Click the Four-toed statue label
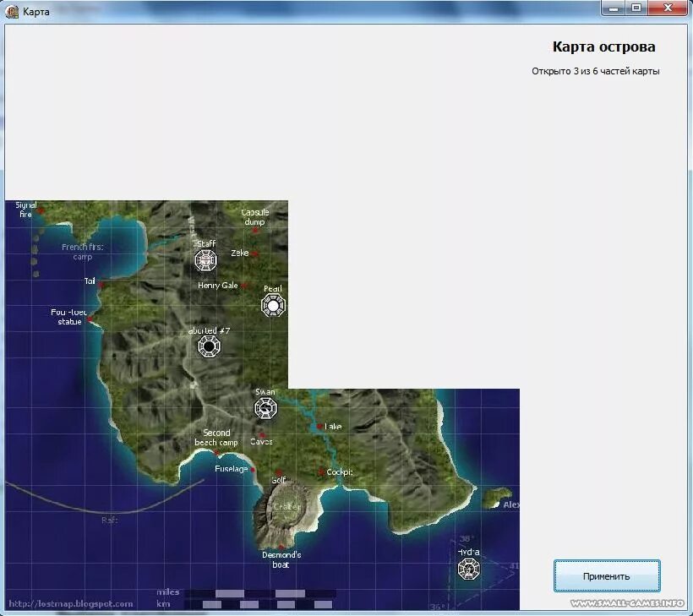The image size is (693, 616). tap(69, 317)
